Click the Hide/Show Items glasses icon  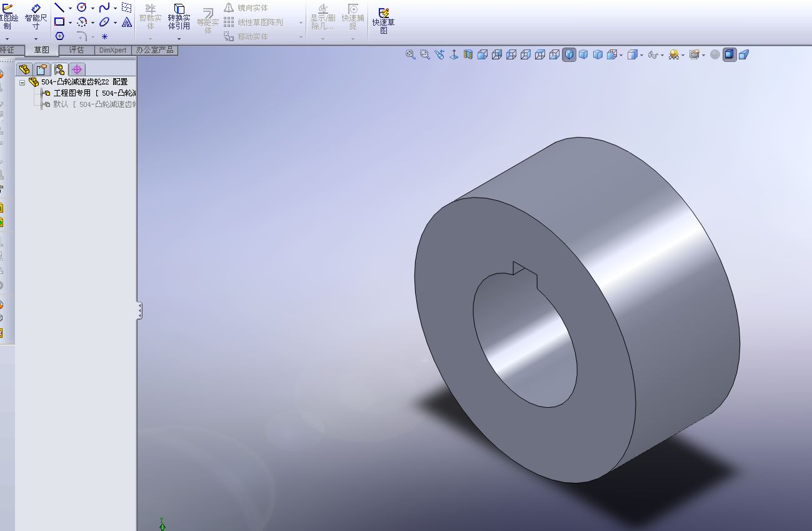tap(653, 54)
